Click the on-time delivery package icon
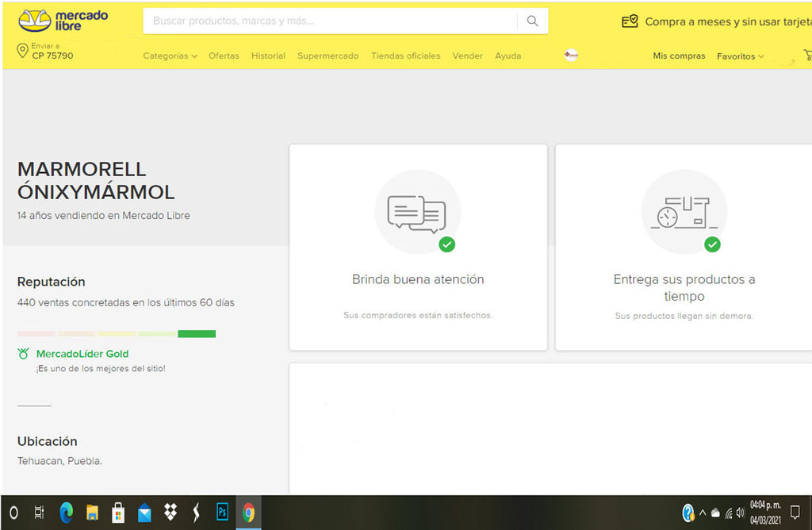The image size is (812, 530). [x=684, y=212]
